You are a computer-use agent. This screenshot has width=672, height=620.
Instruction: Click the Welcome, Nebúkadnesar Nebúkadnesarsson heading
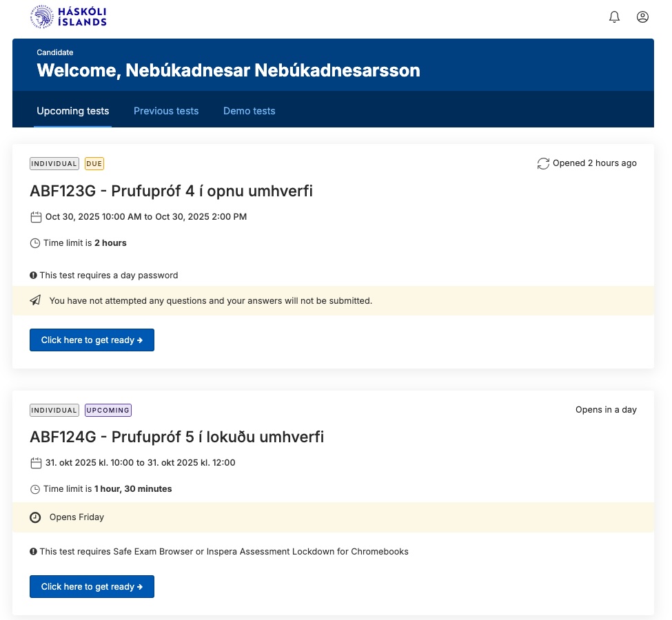point(228,70)
